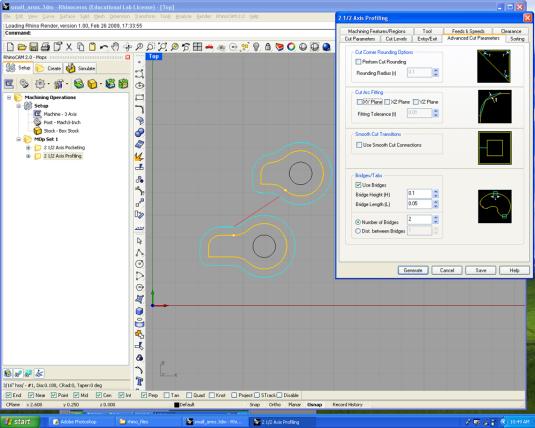Image resolution: width=535 pixels, height=428 pixels.
Task: Select Dist. between Bridges radio button
Action: (358, 231)
